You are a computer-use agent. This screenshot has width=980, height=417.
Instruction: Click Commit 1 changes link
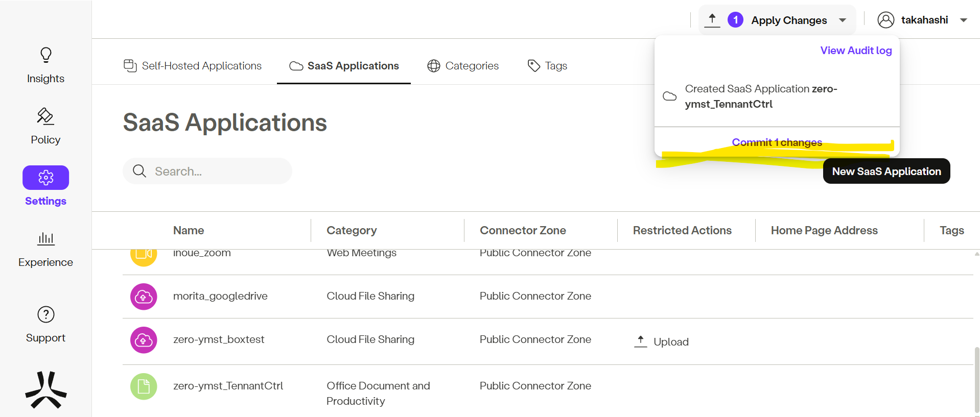[x=777, y=142]
